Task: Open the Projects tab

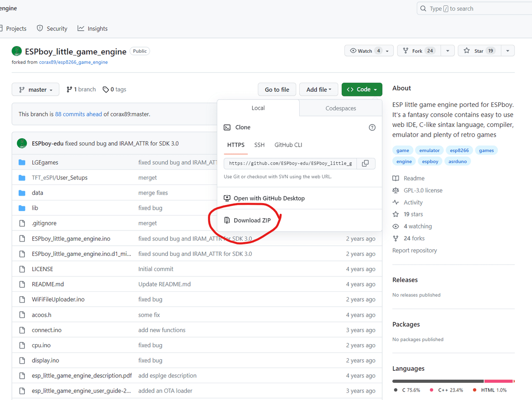Action: (x=13, y=28)
